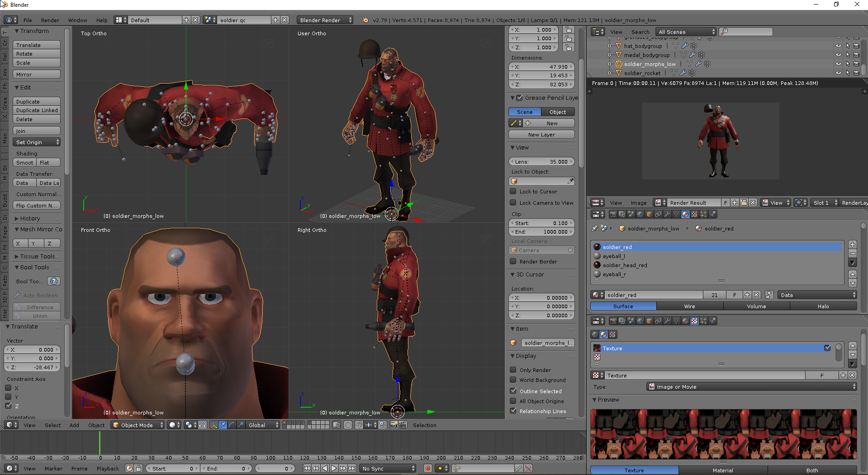
Task: Enable the World Background checkbox
Action: point(513,380)
